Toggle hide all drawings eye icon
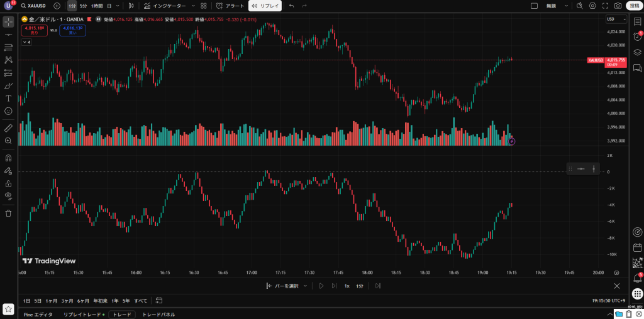 click(8, 195)
